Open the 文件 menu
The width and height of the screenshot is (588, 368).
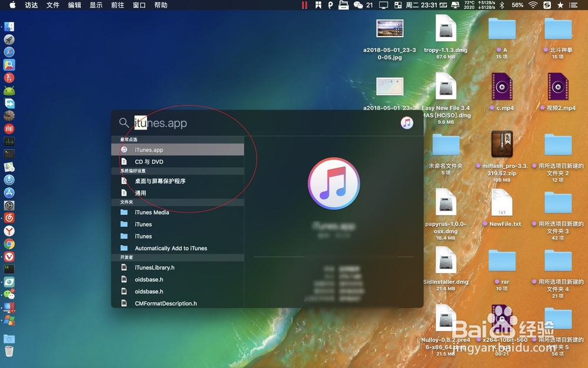point(53,5)
